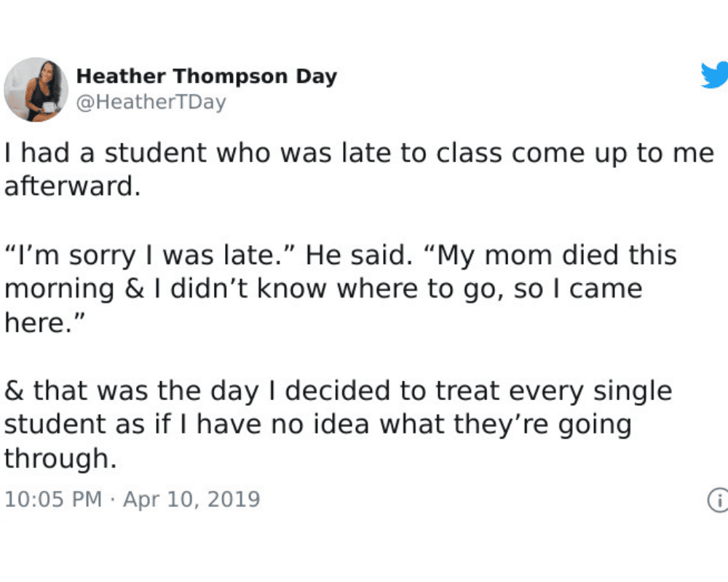Click the @HeatherTDay handle
The height and width of the screenshot is (582, 728).
[x=151, y=103]
